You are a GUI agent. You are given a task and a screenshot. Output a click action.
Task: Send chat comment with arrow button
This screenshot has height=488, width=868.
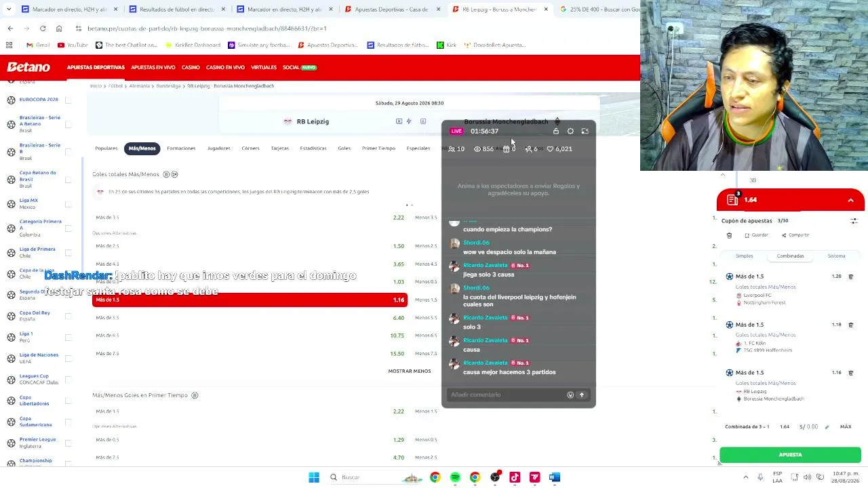[581, 395]
